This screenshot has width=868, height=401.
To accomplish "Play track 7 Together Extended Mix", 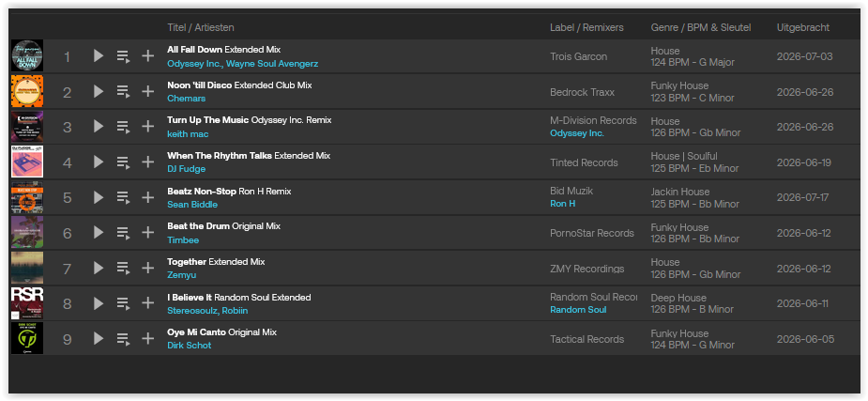I will 99,268.
